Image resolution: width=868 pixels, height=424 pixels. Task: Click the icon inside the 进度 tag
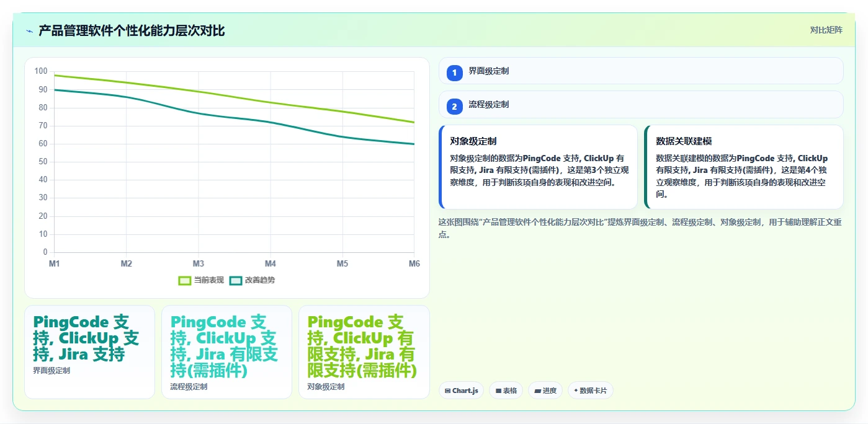(x=537, y=391)
